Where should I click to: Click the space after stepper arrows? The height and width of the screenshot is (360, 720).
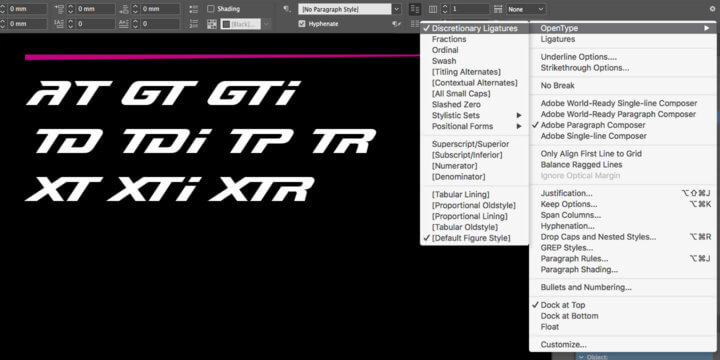[x=135, y=9]
